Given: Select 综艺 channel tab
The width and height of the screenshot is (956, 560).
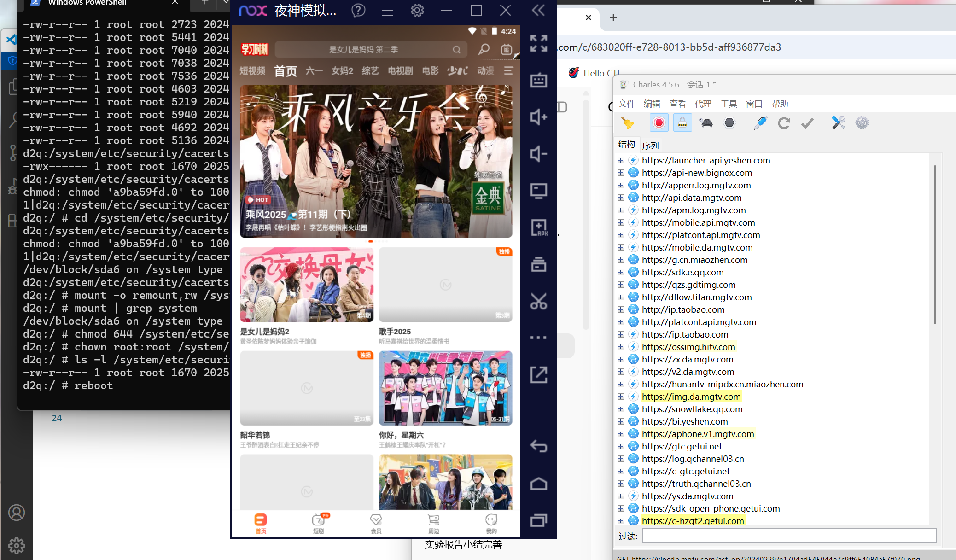Looking at the screenshot, I should (370, 71).
